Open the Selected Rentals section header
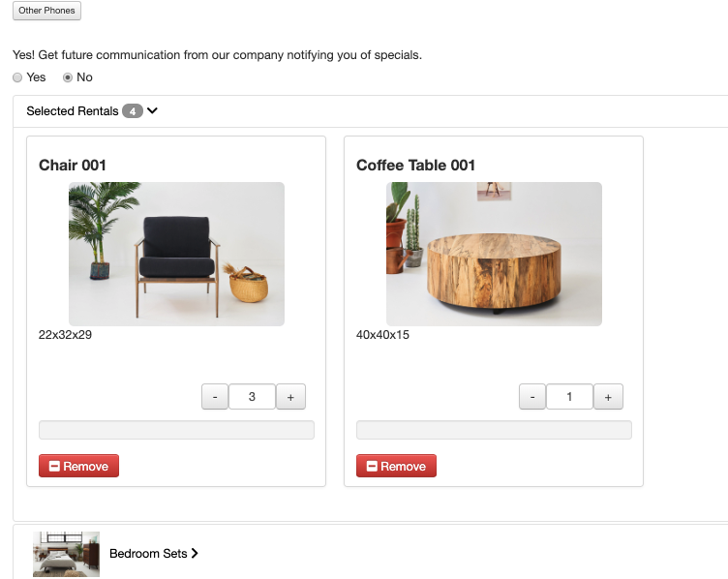The height and width of the screenshot is (579, 728). [x=72, y=111]
